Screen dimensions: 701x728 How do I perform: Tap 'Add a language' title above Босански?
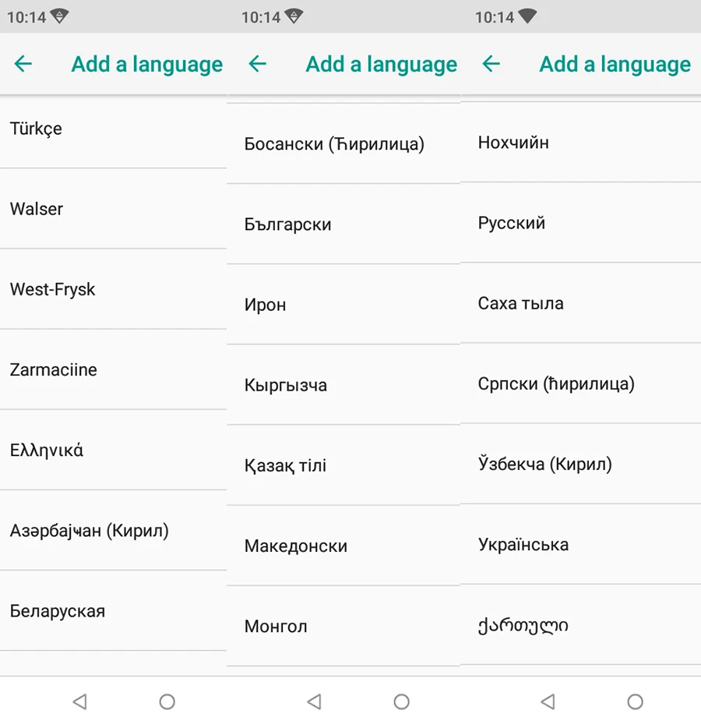pyautogui.click(x=382, y=65)
